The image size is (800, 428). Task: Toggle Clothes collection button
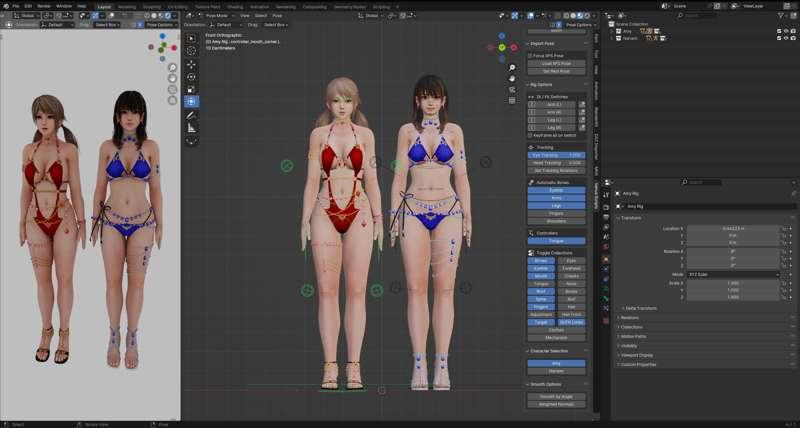click(x=556, y=330)
